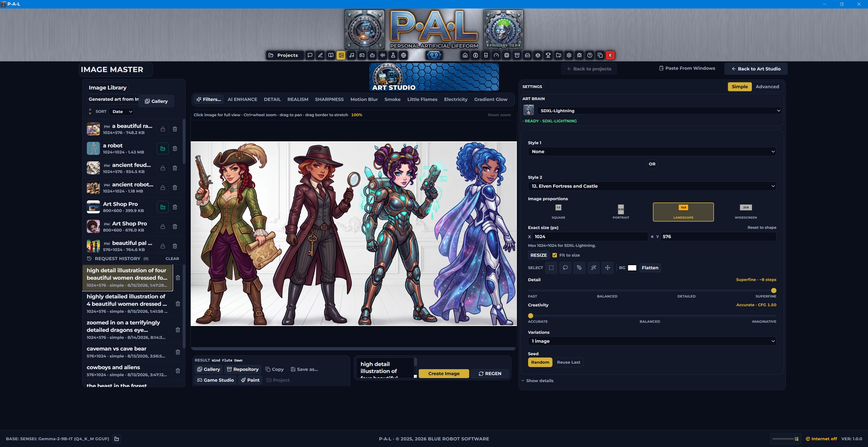Click the balance scales icon in top toolbar

538,55
